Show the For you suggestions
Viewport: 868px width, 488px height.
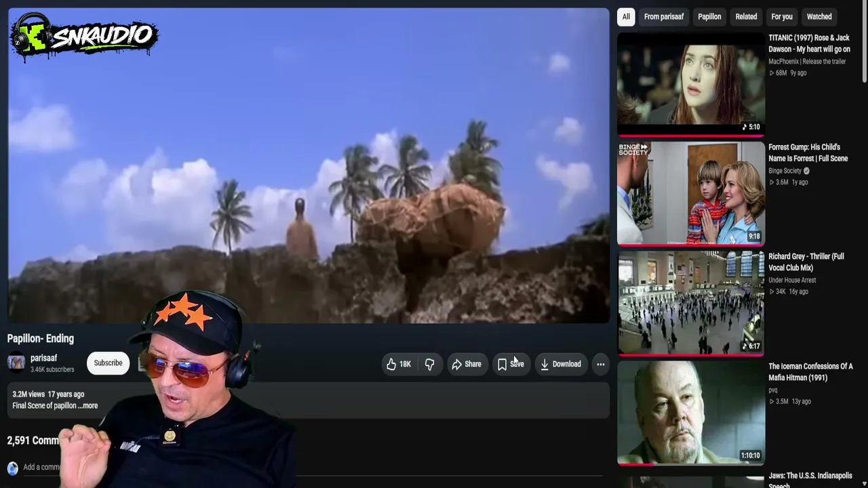pos(782,16)
